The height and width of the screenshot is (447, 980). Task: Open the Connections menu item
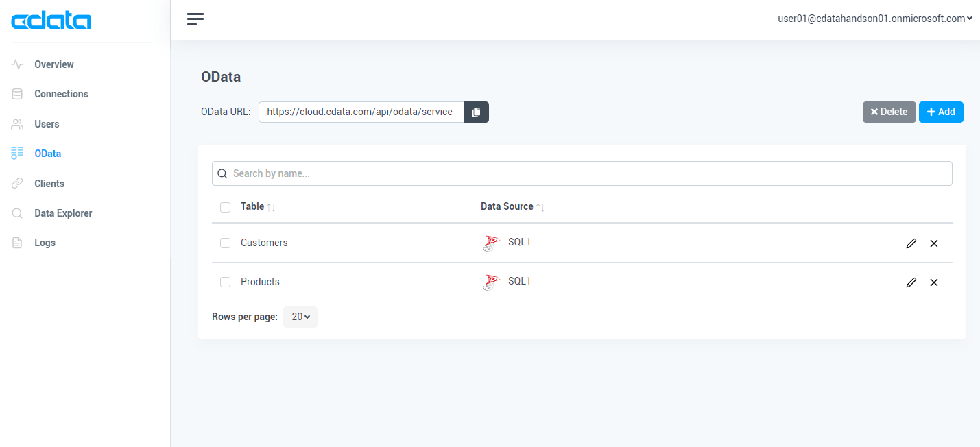tap(61, 94)
